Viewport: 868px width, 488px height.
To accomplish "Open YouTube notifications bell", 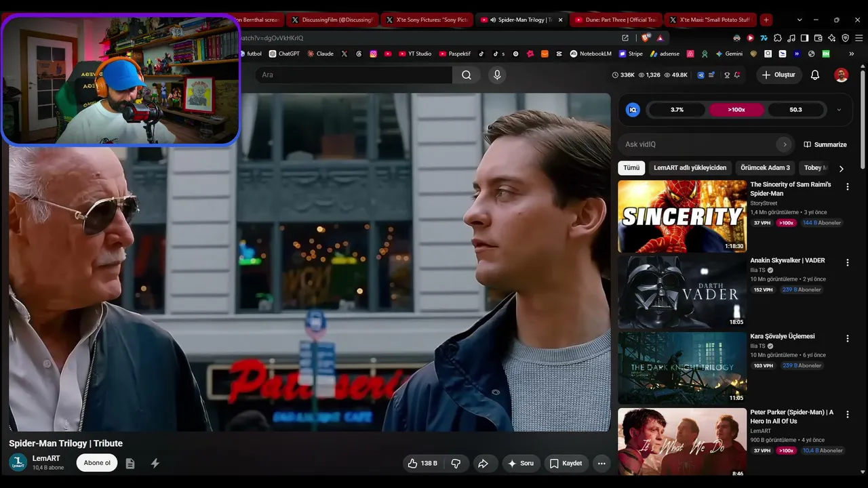I will click(815, 75).
